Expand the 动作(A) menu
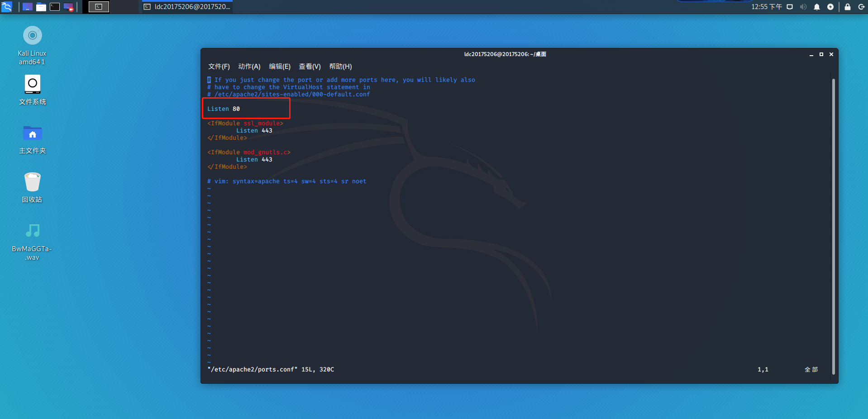 pos(249,67)
